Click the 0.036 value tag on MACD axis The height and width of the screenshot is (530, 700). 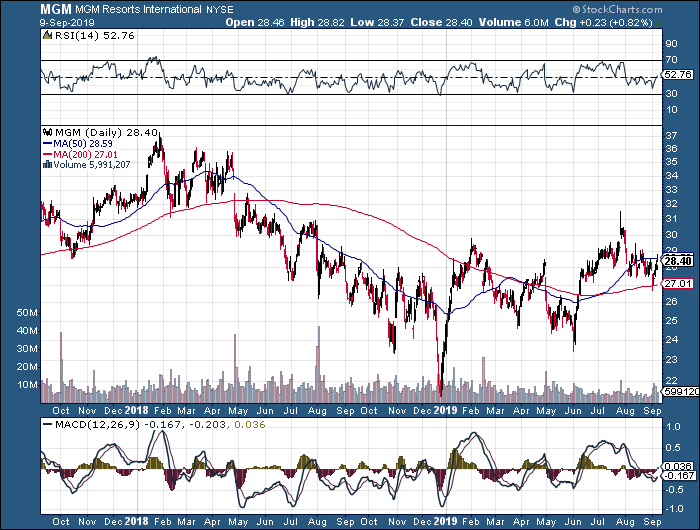click(678, 467)
